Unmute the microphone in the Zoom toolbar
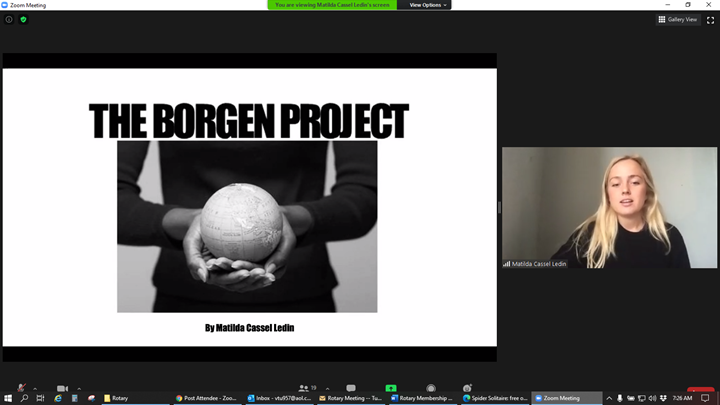 click(x=22, y=388)
